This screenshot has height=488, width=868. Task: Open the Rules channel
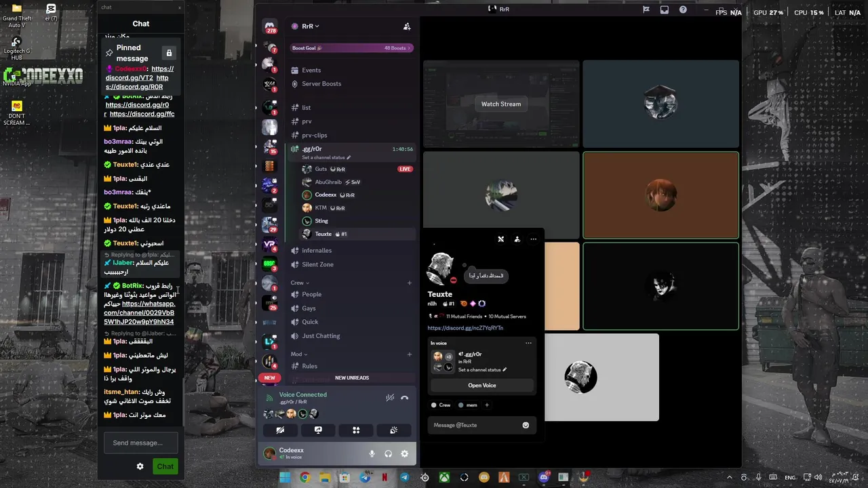click(309, 366)
